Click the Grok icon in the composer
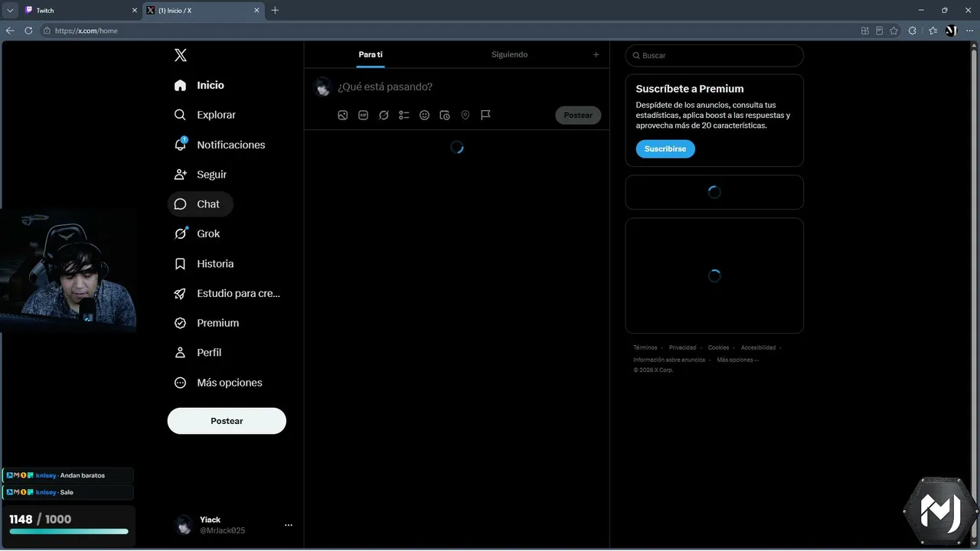Image resolution: width=980 pixels, height=551 pixels. coord(384,115)
